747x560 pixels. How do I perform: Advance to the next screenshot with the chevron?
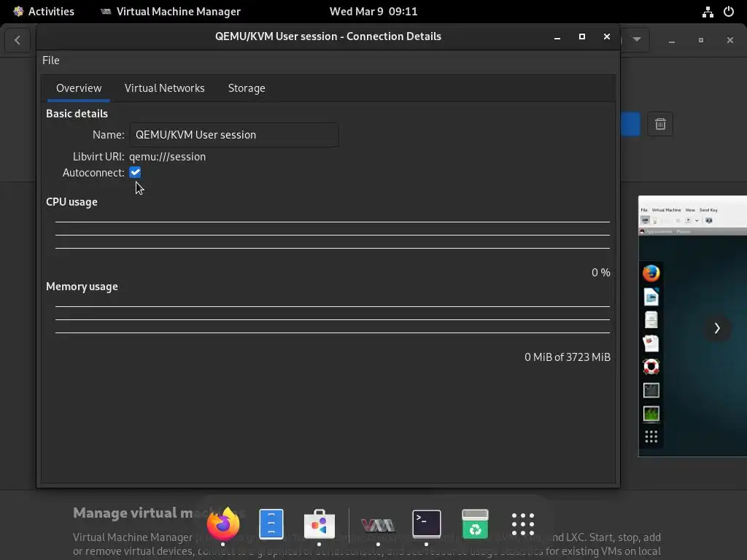click(x=717, y=328)
